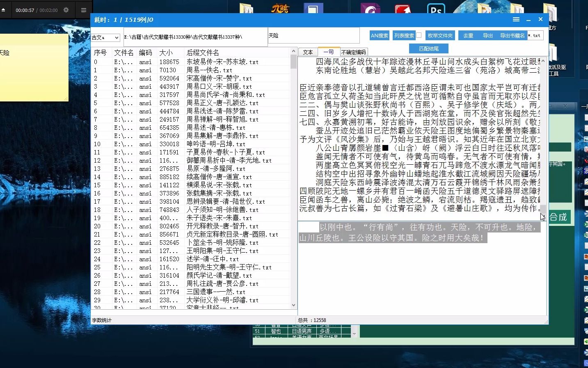The width and height of the screenshot is (588, 368).
Task: Click the 智也 cell in the background table
Action: point(276,331)
